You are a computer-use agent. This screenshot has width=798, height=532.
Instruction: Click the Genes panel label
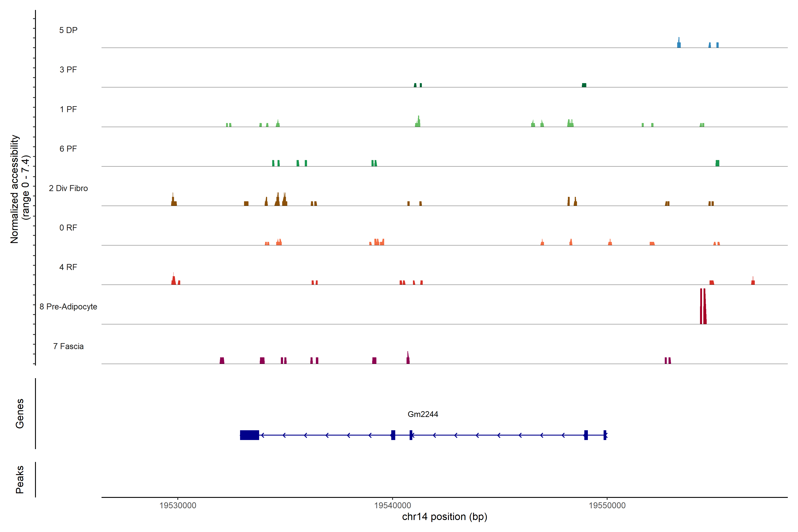(20, 414)
